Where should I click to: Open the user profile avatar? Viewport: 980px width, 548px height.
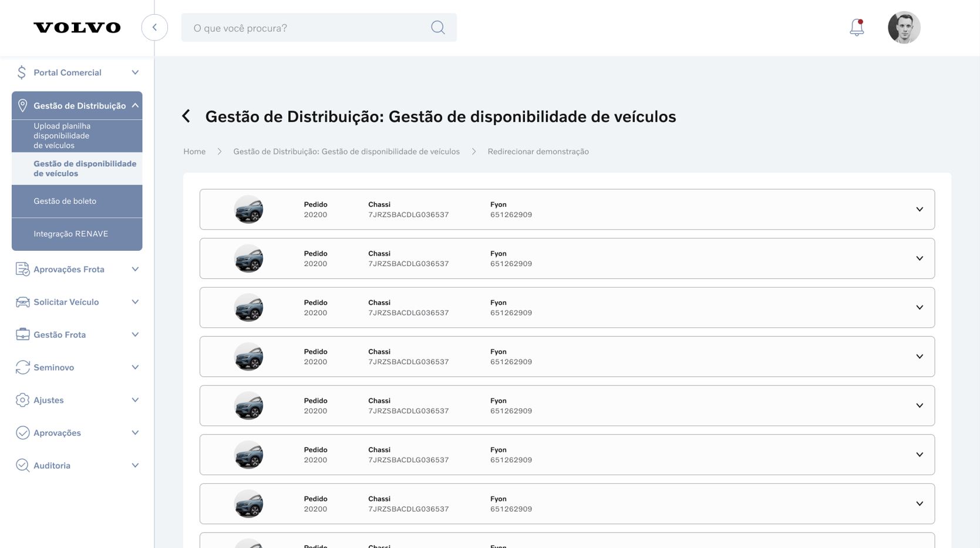(x=904, y=28)
